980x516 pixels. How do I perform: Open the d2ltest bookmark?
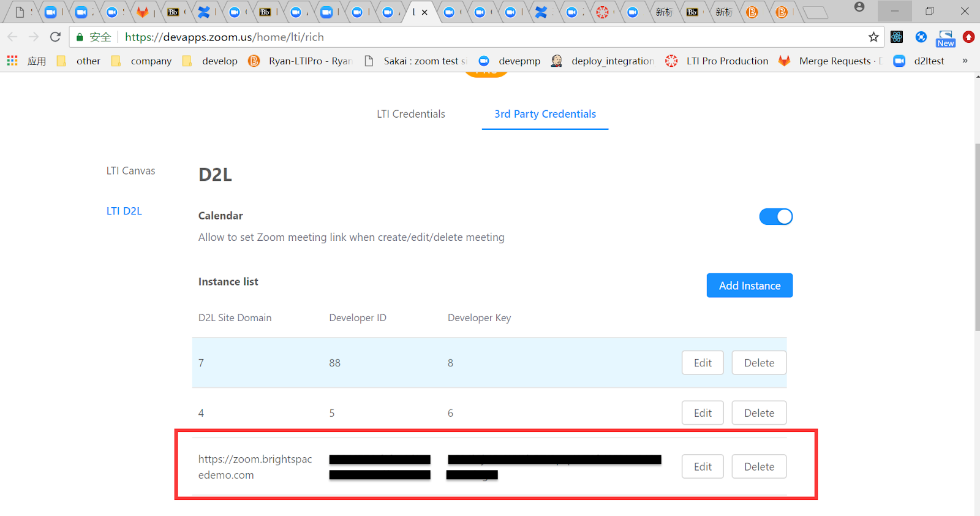click(919, 61)
